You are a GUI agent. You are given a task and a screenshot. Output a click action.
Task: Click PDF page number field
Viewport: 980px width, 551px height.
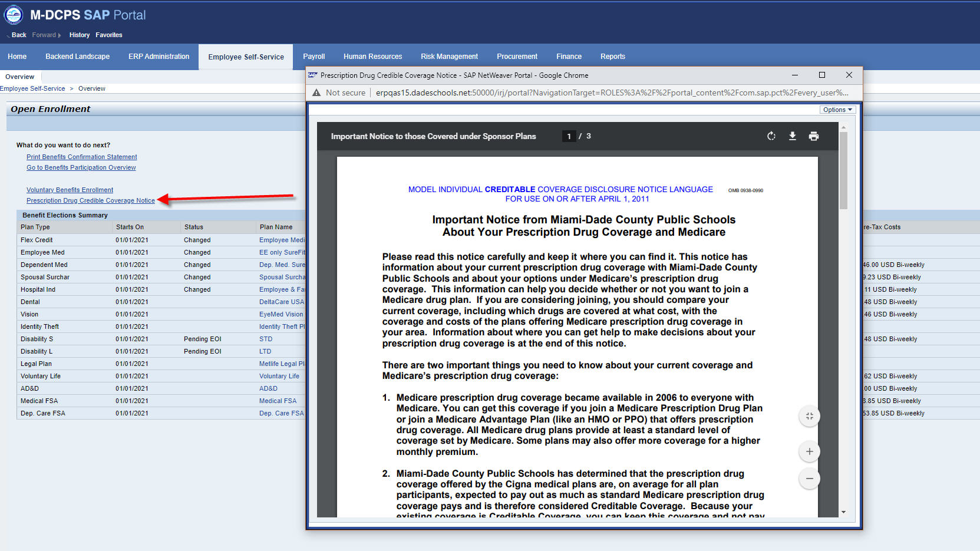[x=569, y=136]
